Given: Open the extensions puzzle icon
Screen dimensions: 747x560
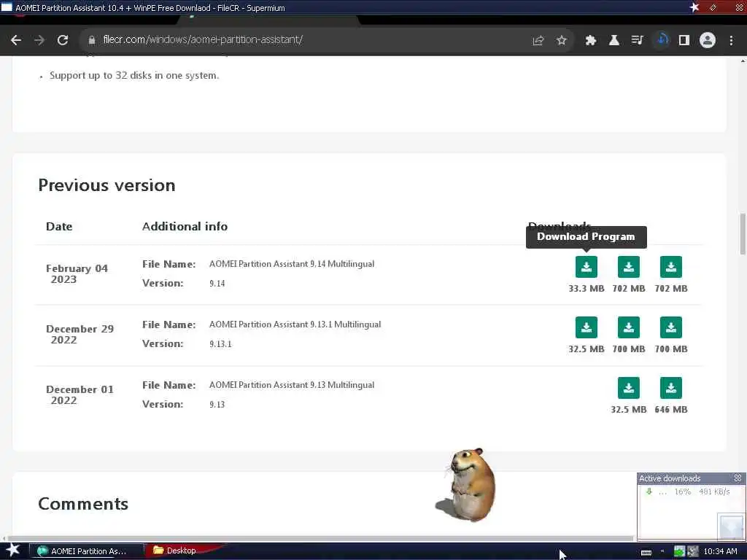Looking at the screenshot, I should coord(591,41).
